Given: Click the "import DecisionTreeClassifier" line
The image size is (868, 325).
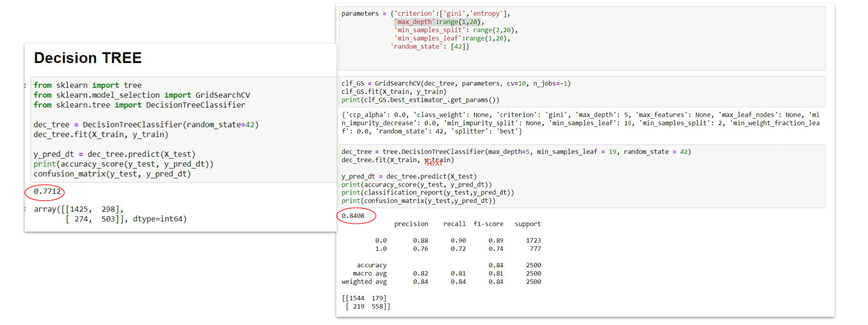Looking at the screenshot, I should [x=139, y=105].
